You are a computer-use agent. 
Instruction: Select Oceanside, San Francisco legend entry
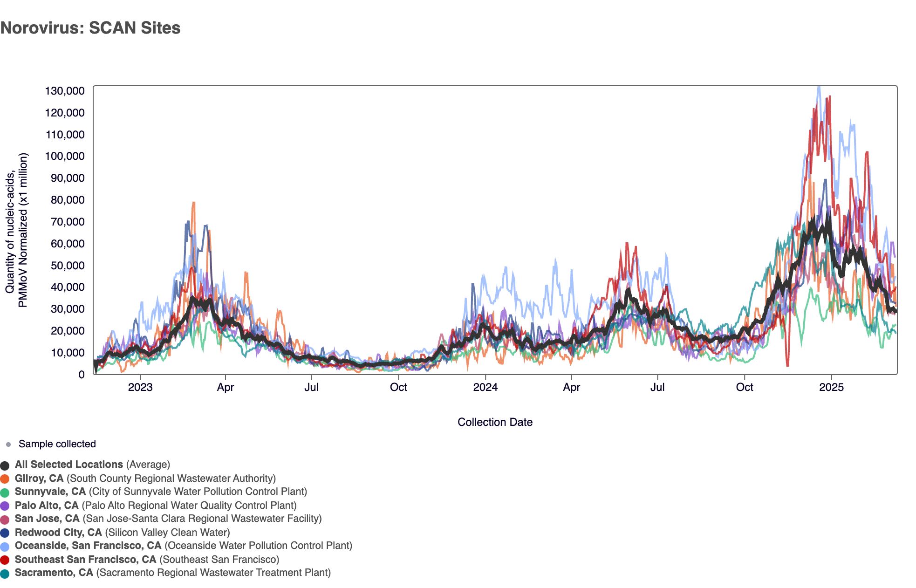[88, 546]
